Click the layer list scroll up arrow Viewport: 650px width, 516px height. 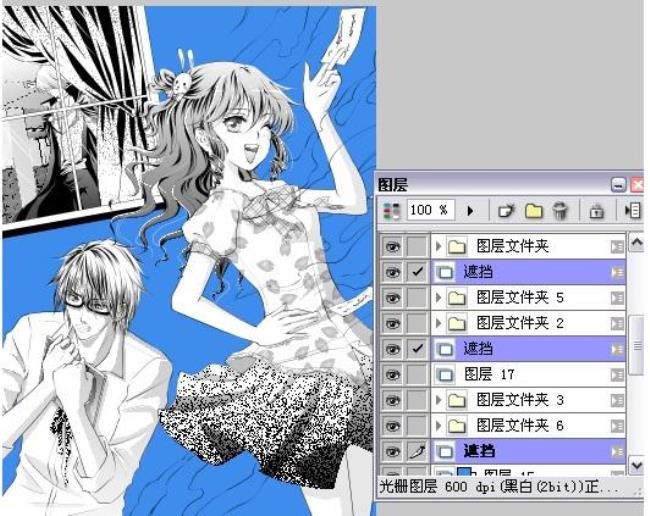[636, 243]
